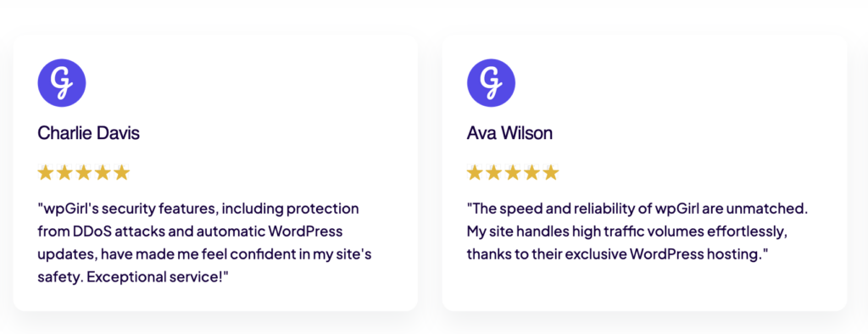Screen dimensions: 868x334
Task: Click Ava Wilson's review about speed and reliability
Action: (x=637, y=231)
